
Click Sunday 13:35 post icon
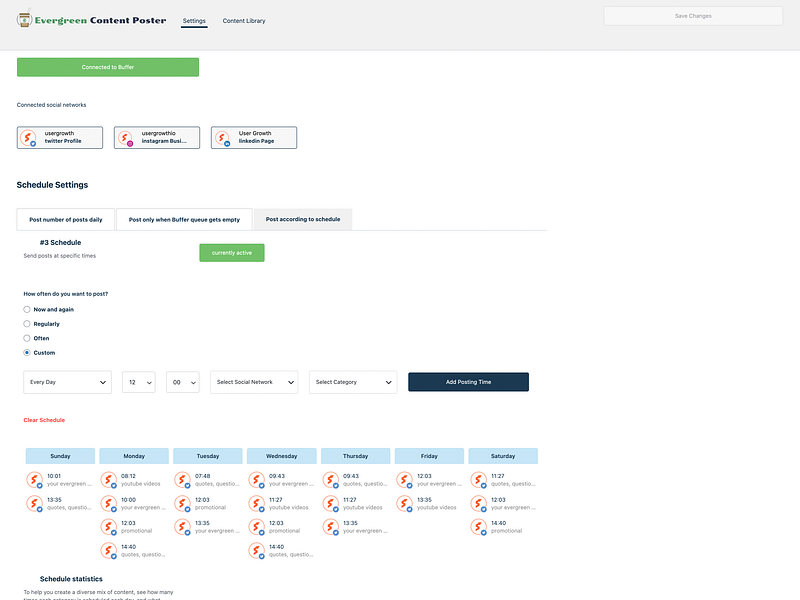35,504
